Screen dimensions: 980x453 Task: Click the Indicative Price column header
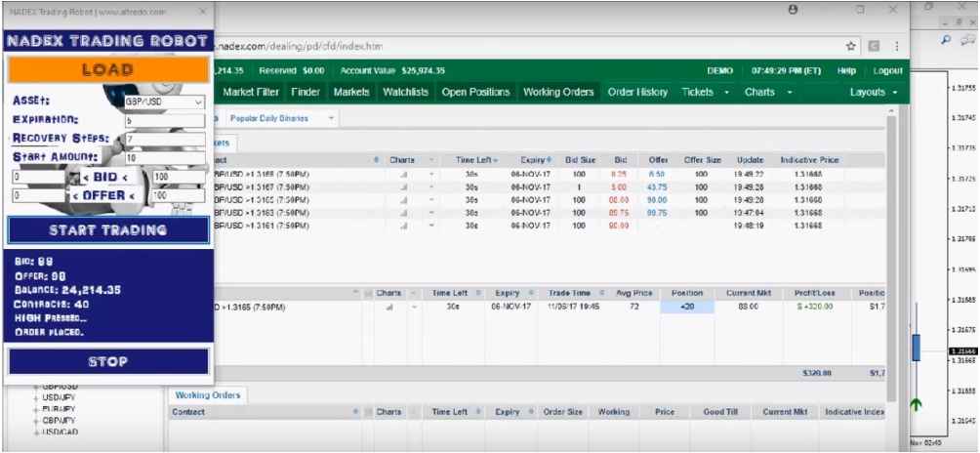(x=809, y=160)
